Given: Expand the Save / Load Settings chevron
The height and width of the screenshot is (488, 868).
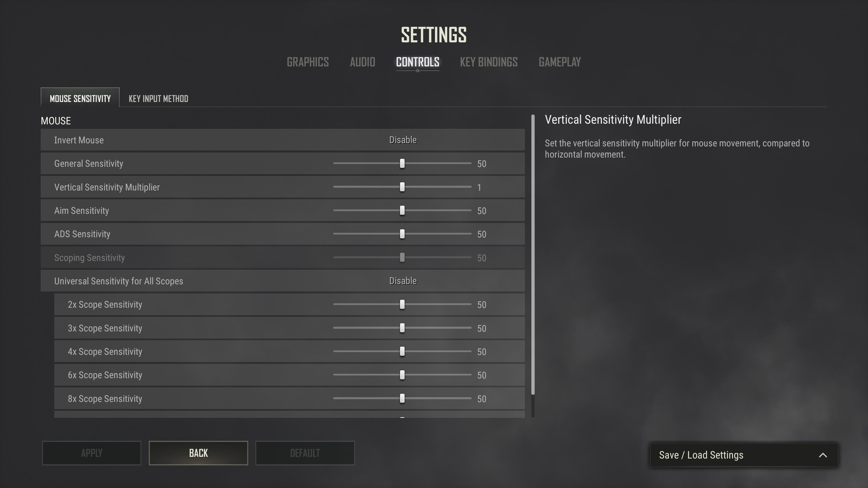Looking at the screenshot, I should pos(823,455).
